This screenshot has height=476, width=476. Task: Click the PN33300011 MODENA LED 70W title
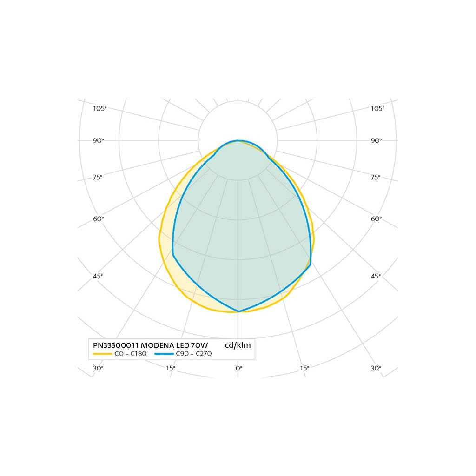pyautogui.click(x=150, y=345)
